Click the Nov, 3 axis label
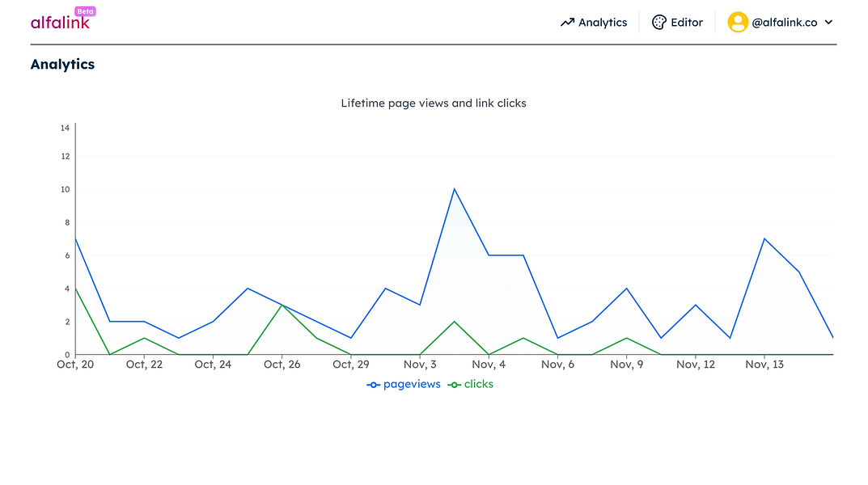 [420, 365]
